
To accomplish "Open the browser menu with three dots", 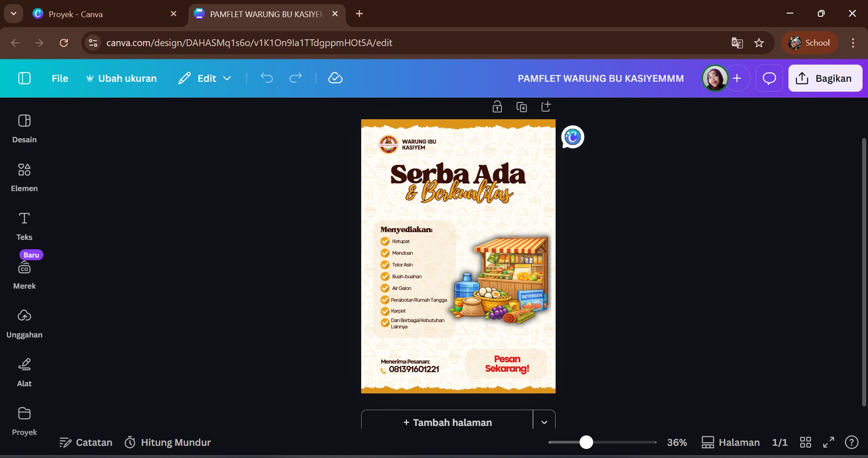I will click(x=853, y=43).
